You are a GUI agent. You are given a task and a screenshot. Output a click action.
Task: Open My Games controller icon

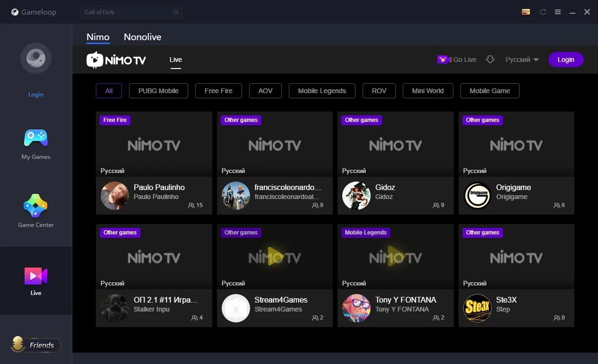[36, 138]
